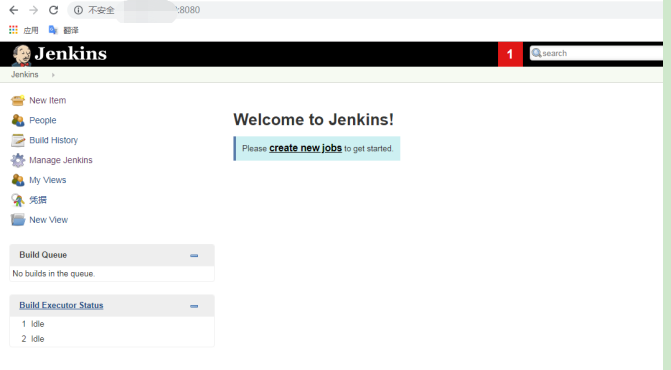Open the 翻译 bookmark
671x370 pixels.
coord(64,30)
